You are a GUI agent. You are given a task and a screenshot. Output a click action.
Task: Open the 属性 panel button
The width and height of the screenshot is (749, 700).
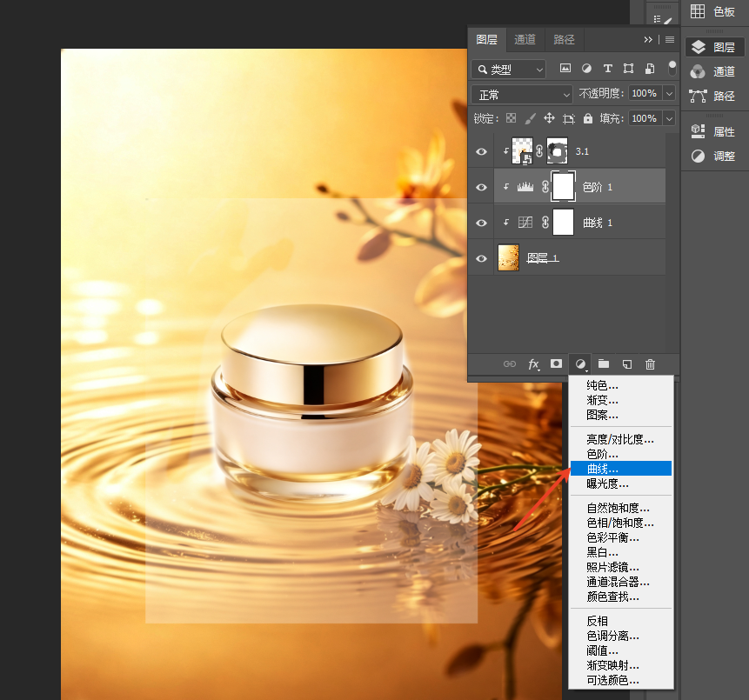coord(714,131)
